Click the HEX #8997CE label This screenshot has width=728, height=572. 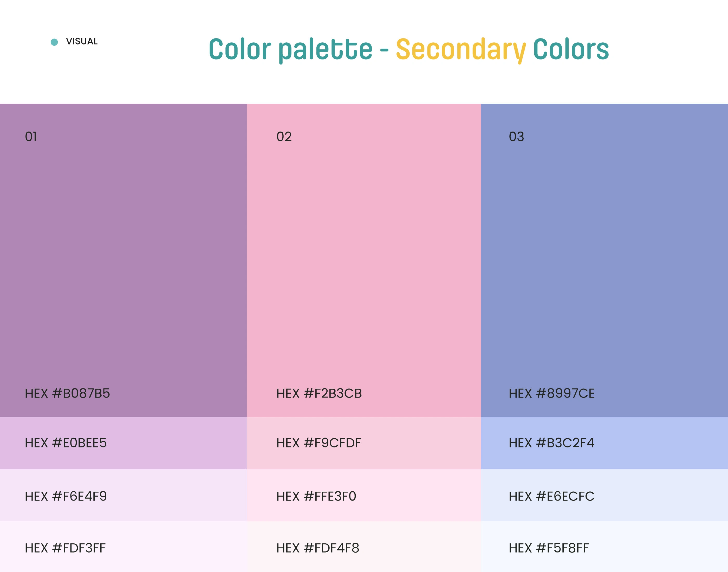point(551,393)
